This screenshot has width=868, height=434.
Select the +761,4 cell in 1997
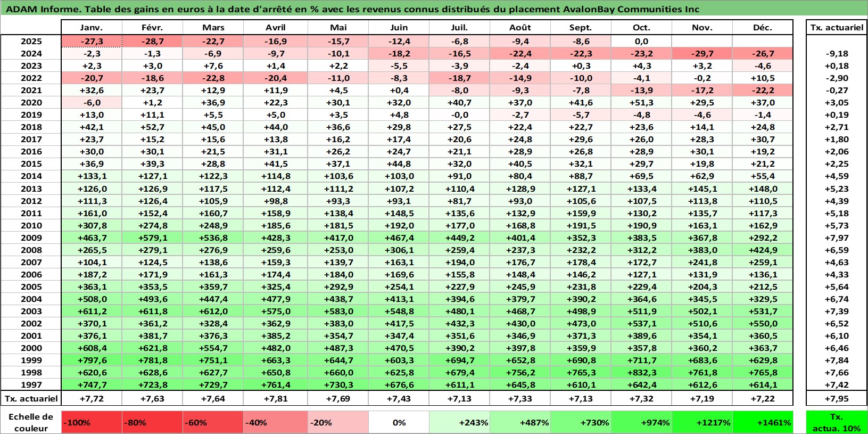[276, 385]
